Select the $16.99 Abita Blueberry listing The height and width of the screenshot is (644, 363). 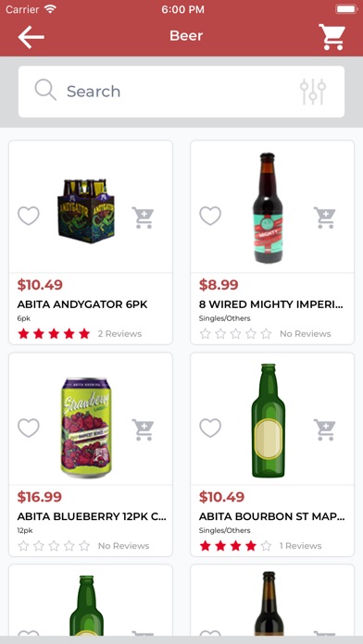91,454
